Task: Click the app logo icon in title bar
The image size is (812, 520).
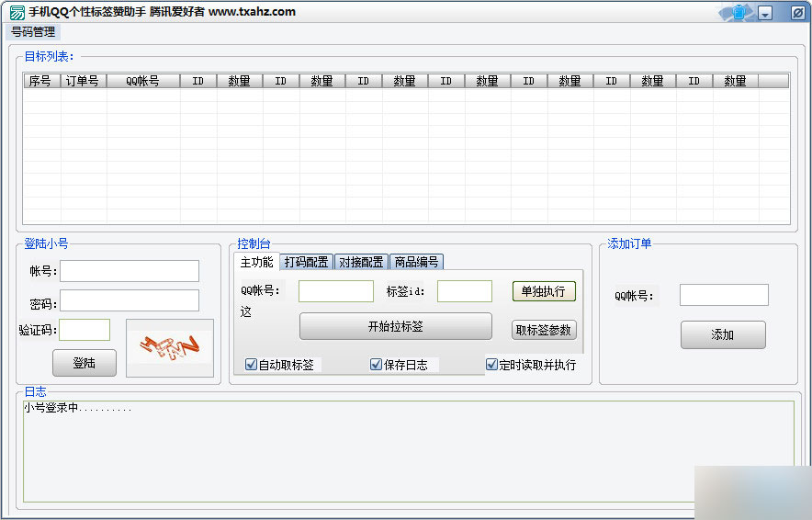Action: pos(17,13)
